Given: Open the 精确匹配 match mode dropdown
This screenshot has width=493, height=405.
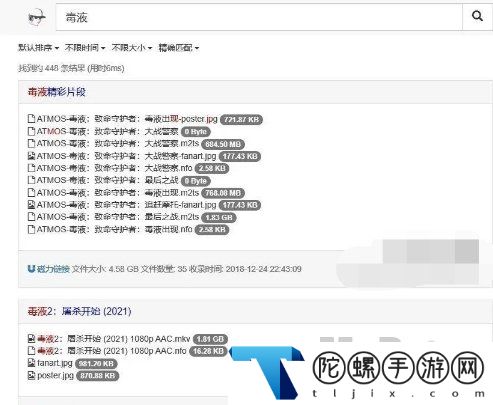Looking at the screenshot, I should pyautogui.click(x=179, y=48).
